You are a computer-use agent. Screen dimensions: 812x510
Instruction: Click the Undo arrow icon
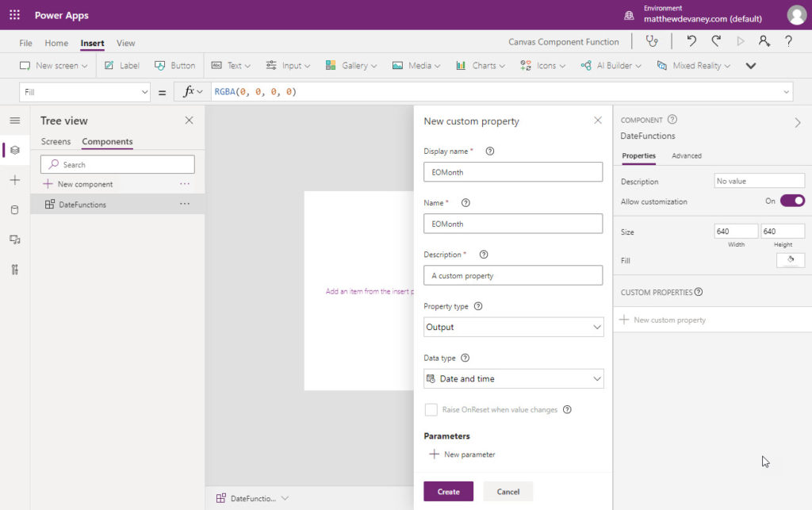tap(691, 41)
